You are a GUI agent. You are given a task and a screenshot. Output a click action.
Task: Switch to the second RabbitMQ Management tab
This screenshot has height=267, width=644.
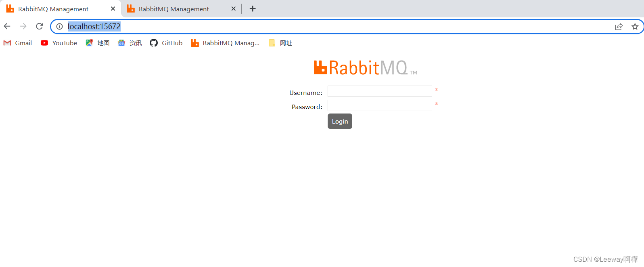tap(181, 9)
